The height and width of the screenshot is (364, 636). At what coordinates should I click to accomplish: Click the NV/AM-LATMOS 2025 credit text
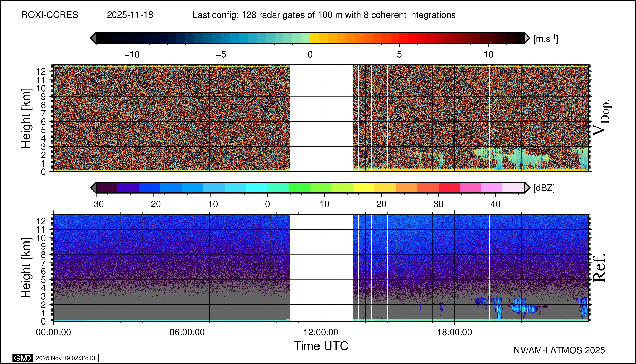tap(559, 350)
